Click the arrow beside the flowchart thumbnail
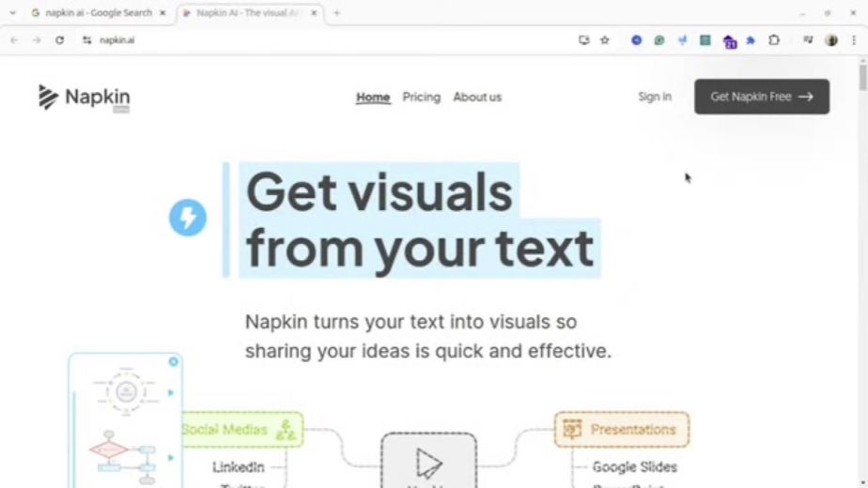This screenshot has width=868, height=488. click(171, 458)
